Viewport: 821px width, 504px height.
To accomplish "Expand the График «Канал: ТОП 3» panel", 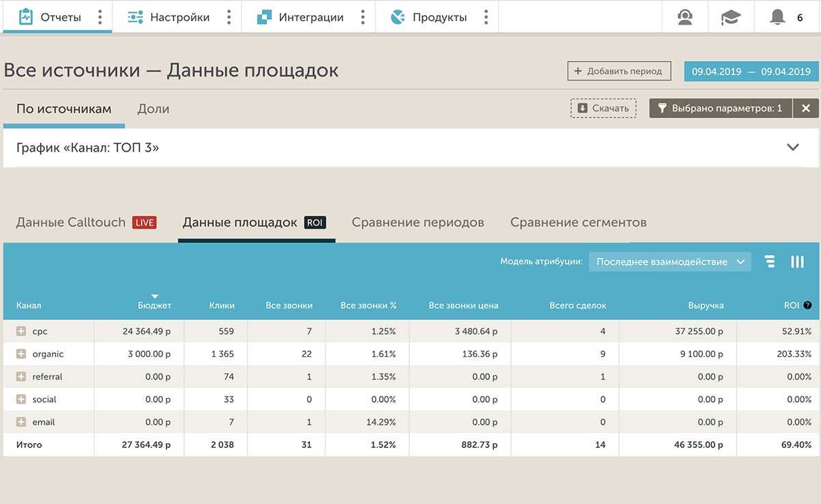I will point(793,147).
